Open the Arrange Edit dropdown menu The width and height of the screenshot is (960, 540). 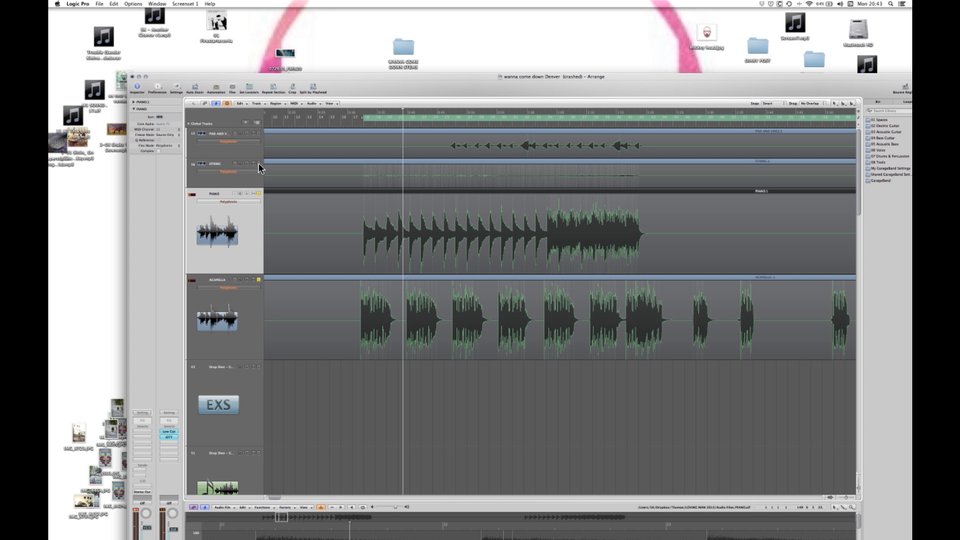click(241, 103)
